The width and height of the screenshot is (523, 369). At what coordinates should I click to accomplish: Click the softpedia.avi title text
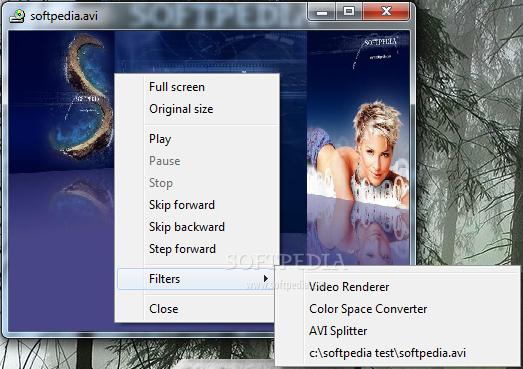point(64,16)
